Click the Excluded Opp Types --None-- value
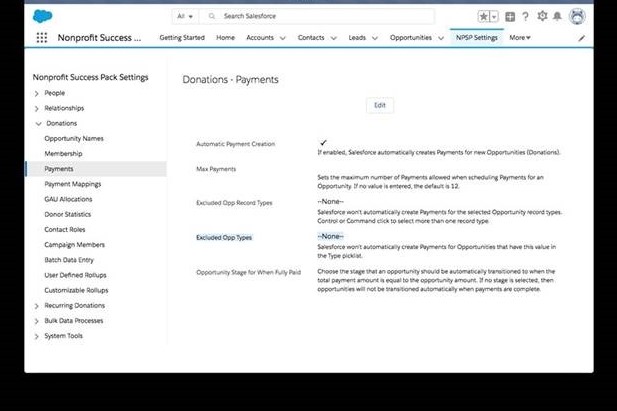617x411 pixels. [331, 236]
